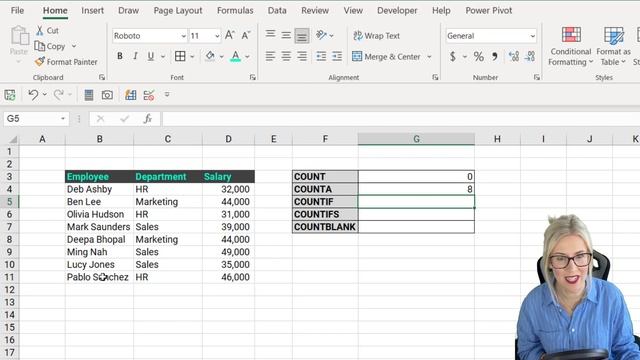Toggle Bold formatting
Image resolution: width=640 pixels, height=360 pixels.
click(x=120, y=56)
